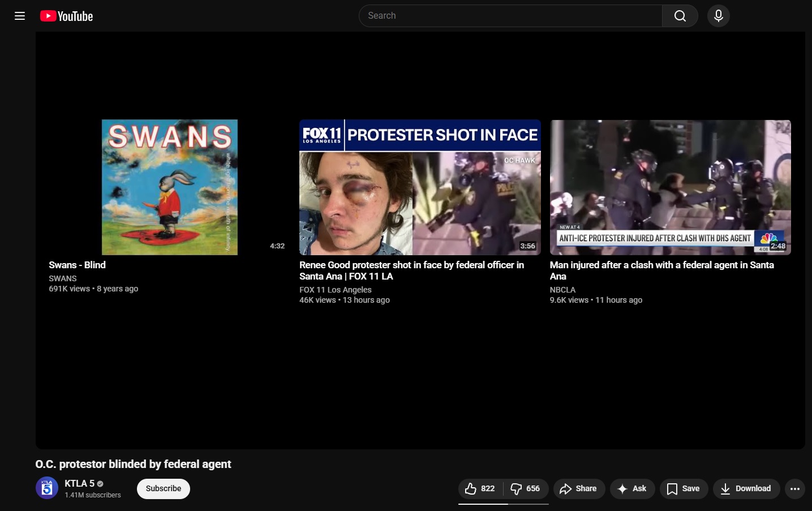Open 'Man injured after a clash' video title
The image size is (812, 511).
coord(662,270)
